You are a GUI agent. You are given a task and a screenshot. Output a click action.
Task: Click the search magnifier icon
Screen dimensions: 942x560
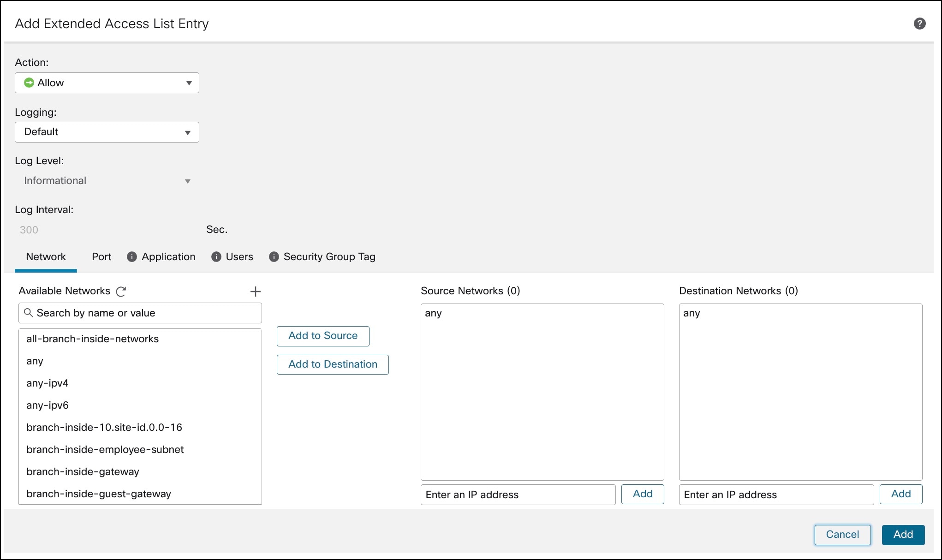29,313
